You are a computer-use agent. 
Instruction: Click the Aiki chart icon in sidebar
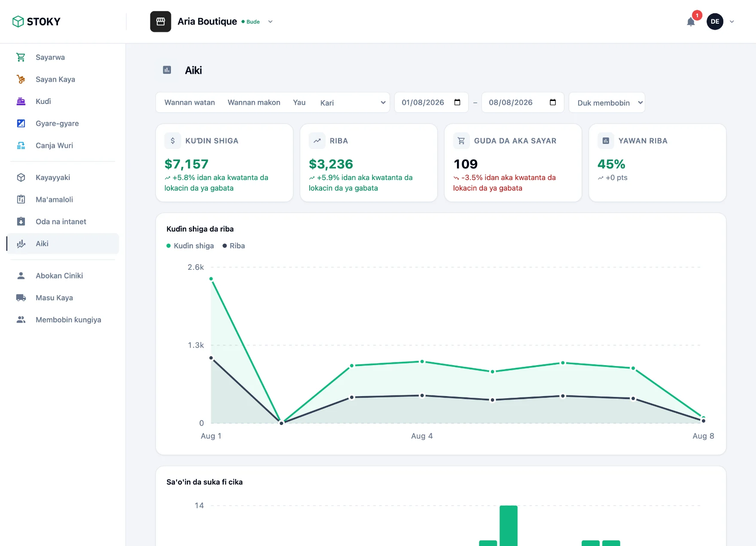(x=21, y=244)
